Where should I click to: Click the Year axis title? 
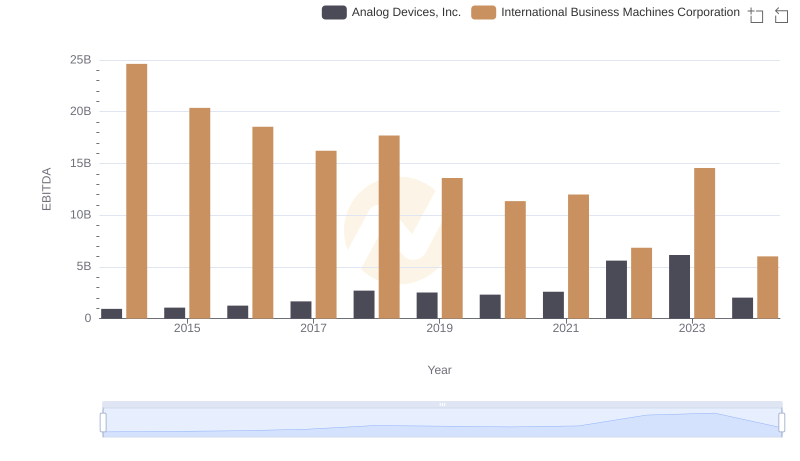point(439,370)
